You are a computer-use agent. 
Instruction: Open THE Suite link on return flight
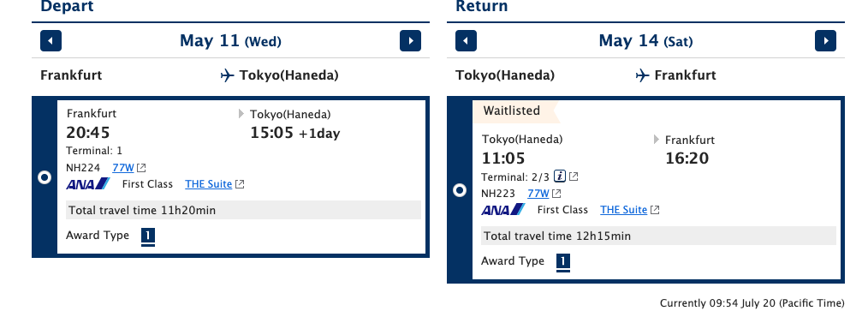coord(624,209)
